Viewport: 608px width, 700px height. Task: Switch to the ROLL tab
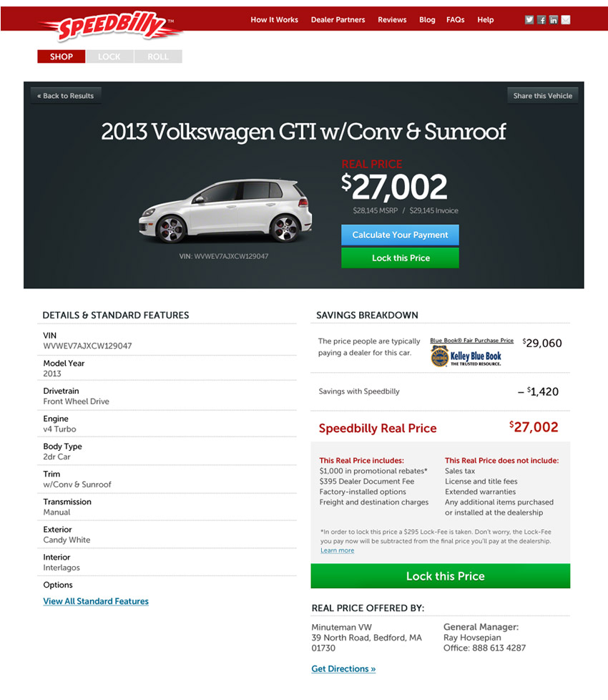click(x=158, y=57)
